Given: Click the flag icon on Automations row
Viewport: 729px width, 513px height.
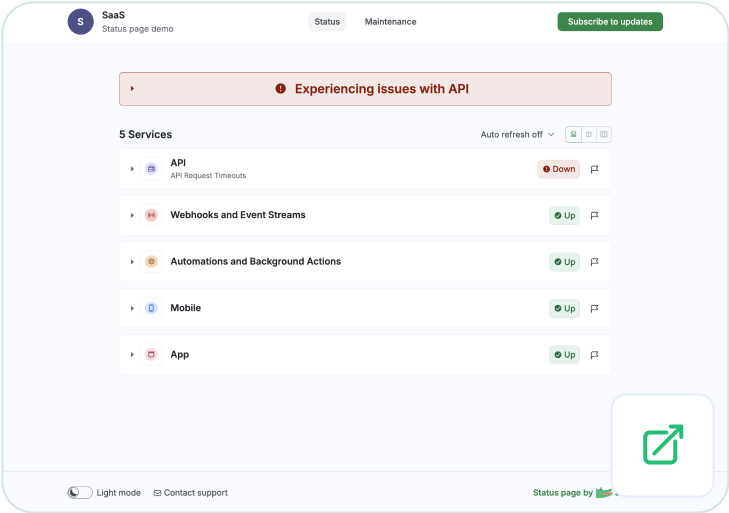Looking at the screenshot, I should click(x=594, y=262).
